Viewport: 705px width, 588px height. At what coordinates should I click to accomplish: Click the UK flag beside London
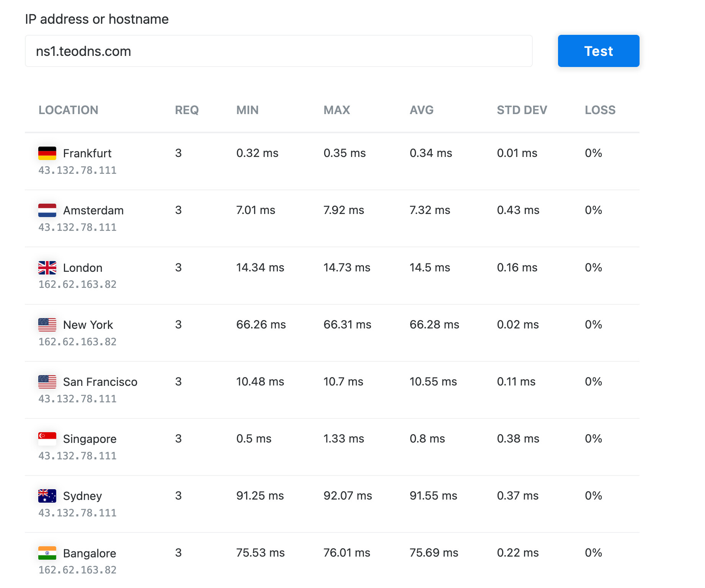[x=47, y=268]
